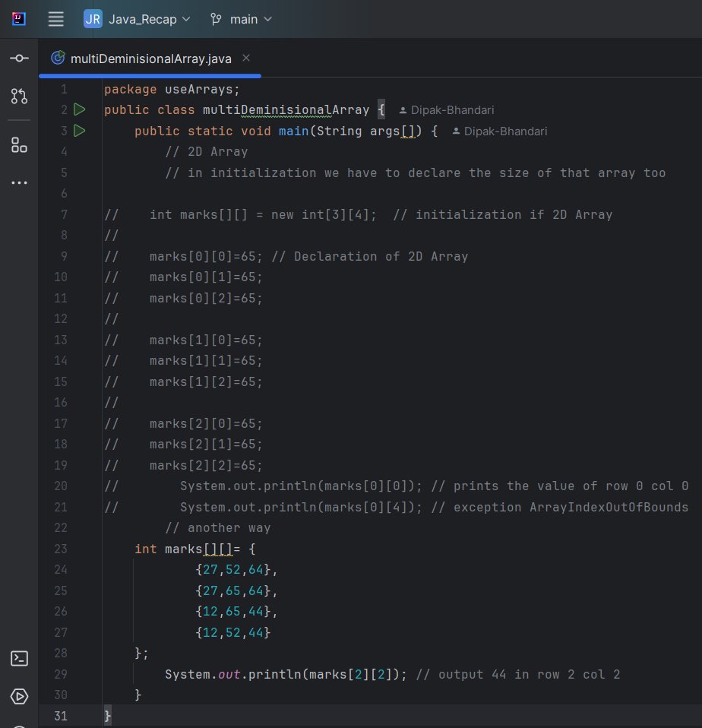Open the main menu hamburger
The image size is (702, 728).
[x=55, y=19]
